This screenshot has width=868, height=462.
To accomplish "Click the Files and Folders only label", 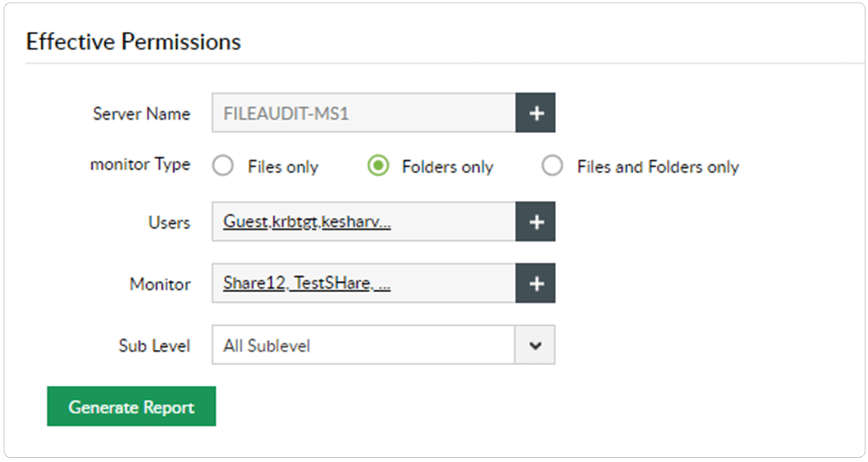I will [657, 167].
